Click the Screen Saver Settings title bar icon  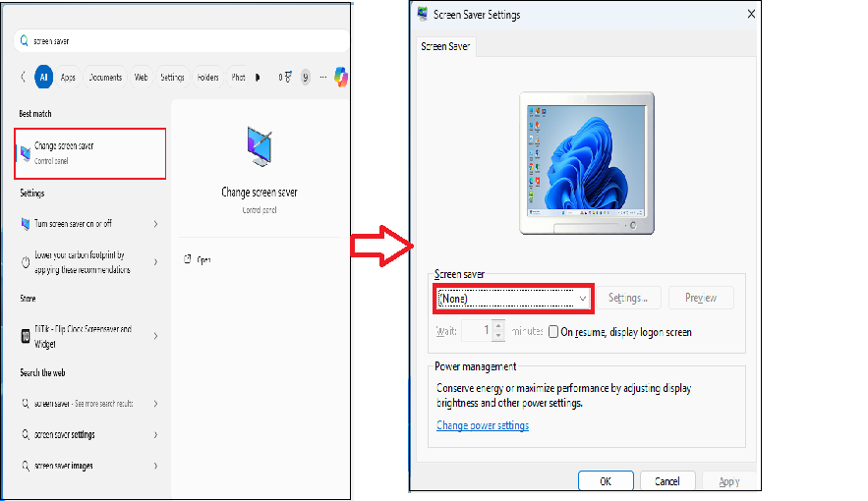click(x=423, y=14)
